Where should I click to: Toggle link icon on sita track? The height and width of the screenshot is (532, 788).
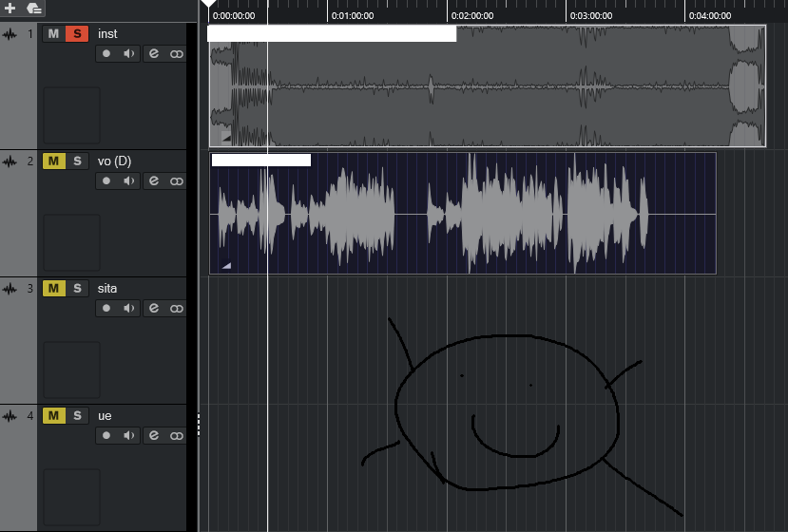pyautogui.click(x=177, y=309)
